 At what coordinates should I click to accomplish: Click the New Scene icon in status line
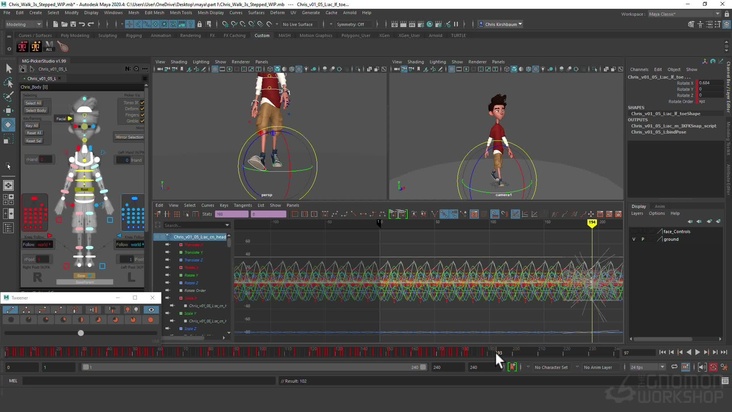(56, 24)
